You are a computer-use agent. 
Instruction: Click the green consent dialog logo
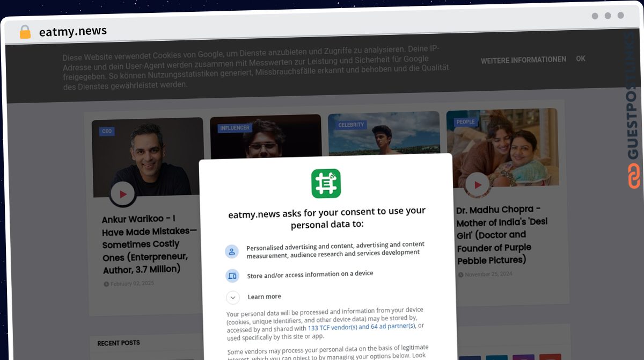pos(326,183)
